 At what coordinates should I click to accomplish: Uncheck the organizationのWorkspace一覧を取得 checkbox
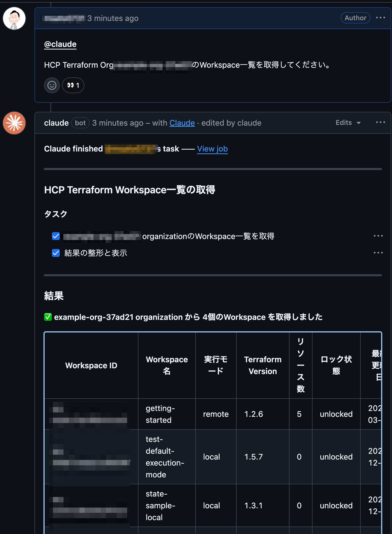[x=56, y=236]
